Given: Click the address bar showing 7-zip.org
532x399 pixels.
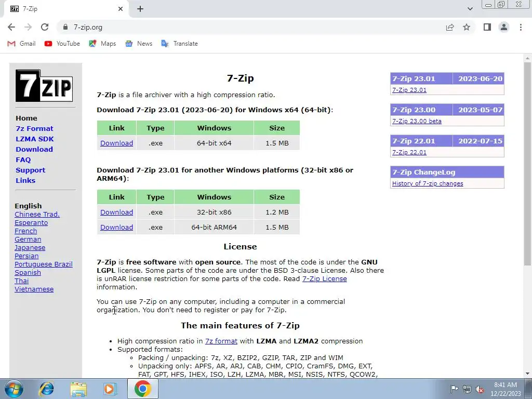Looking at the screenshot, I should click(251, 27).
